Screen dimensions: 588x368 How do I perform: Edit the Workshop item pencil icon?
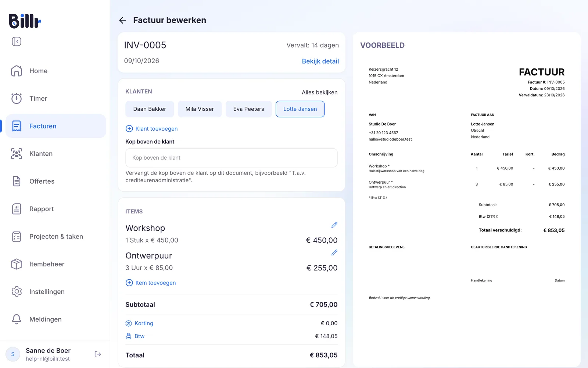334,225
